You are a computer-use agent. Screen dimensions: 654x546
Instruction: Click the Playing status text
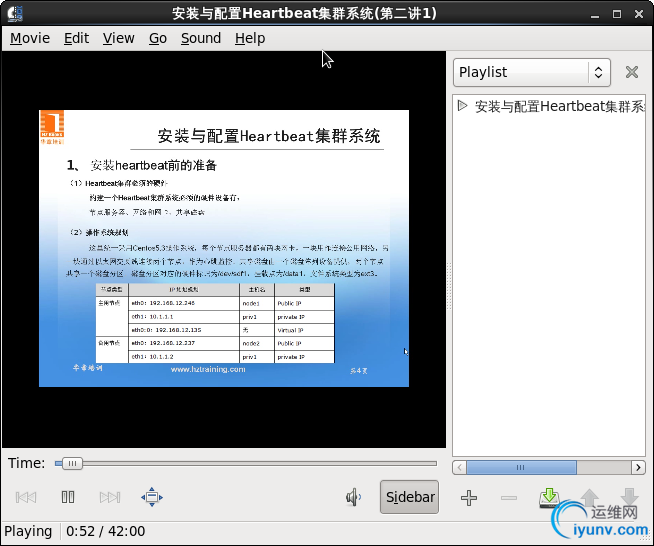pos(28,531)
